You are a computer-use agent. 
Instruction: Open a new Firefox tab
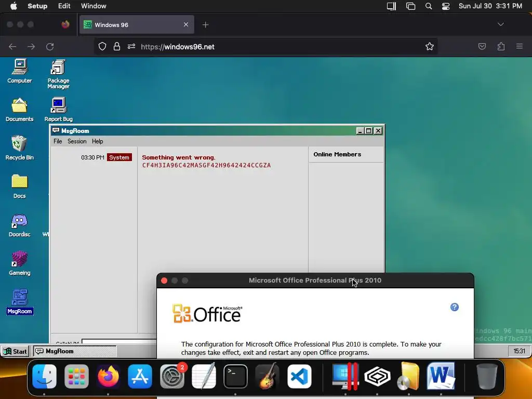[x=206, y=25]
